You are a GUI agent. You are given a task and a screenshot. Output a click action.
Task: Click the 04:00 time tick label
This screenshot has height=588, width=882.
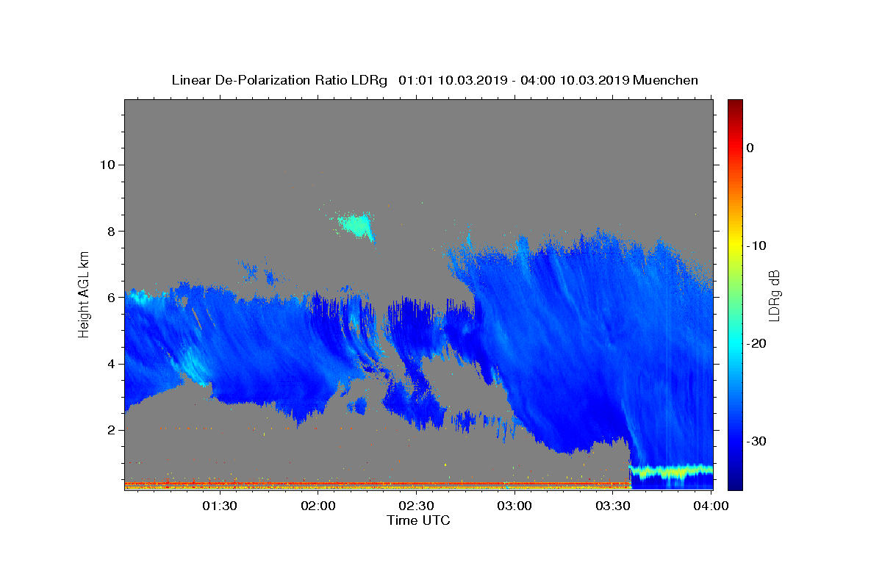click(711, 506)
